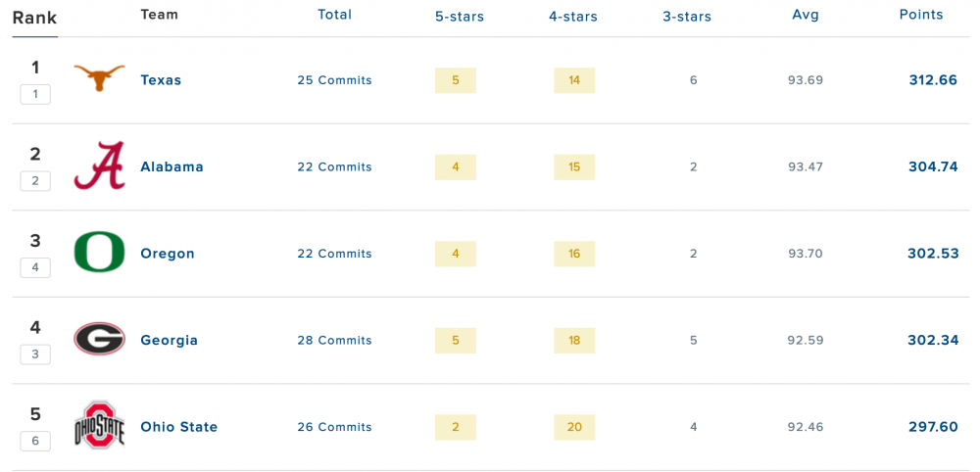Select the Rank column header
Screen dimensions: 980x472
(34, 18)
